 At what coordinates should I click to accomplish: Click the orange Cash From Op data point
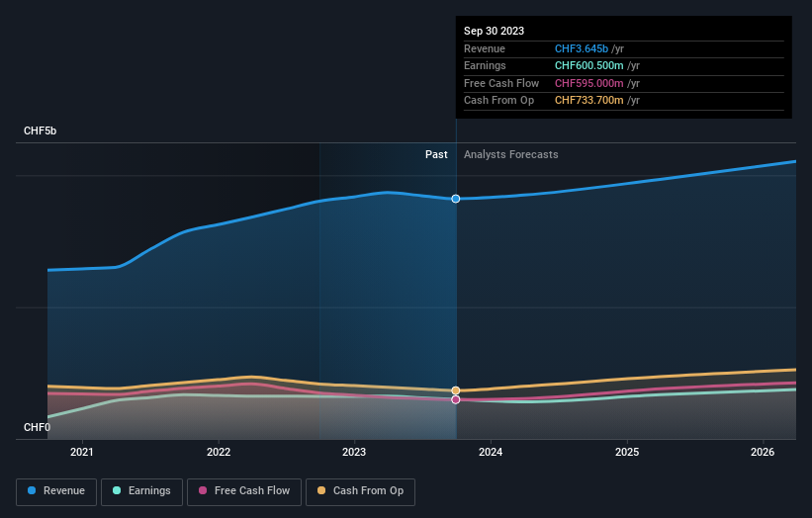[x=456, y=390]
